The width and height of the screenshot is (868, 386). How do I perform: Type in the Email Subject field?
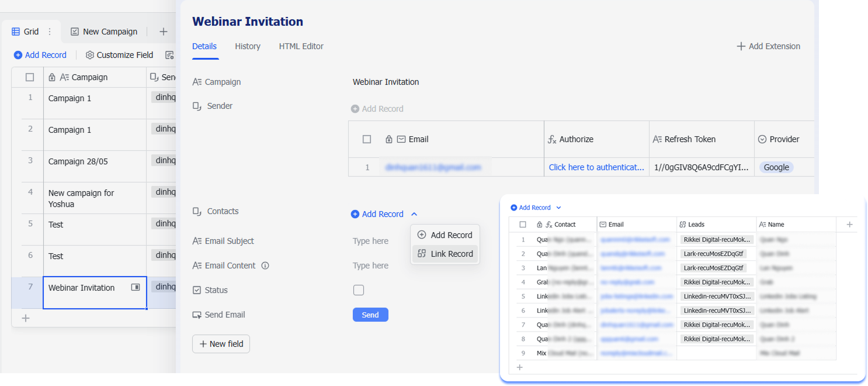coord(370,241)
